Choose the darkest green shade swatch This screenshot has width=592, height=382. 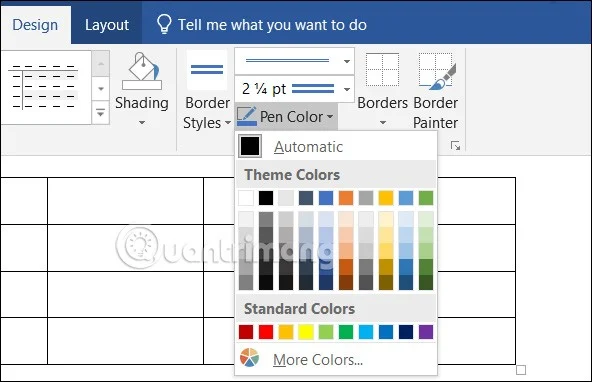click(426, 282)
